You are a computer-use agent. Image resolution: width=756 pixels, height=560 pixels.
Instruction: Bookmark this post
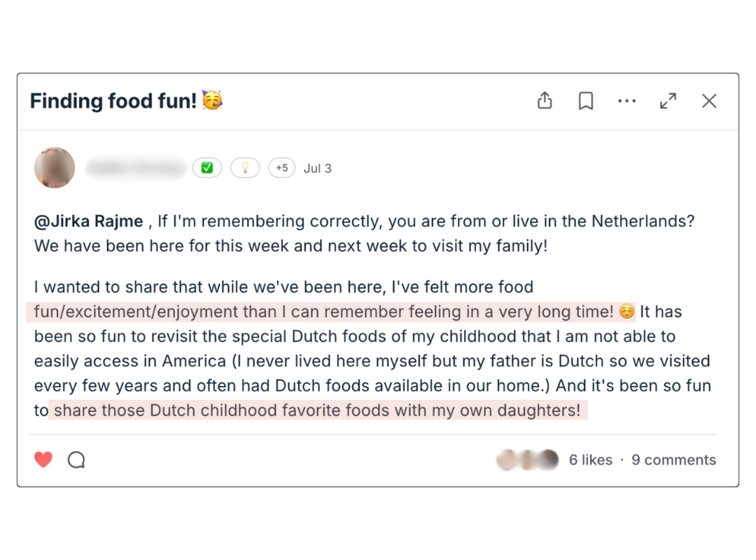point(585,101)
